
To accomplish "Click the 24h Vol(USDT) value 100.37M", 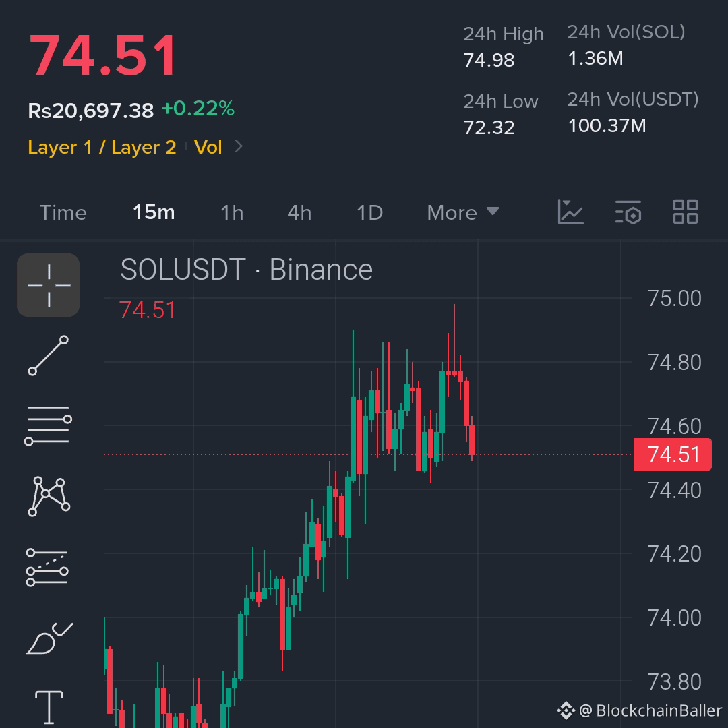I will coord(607,126).
